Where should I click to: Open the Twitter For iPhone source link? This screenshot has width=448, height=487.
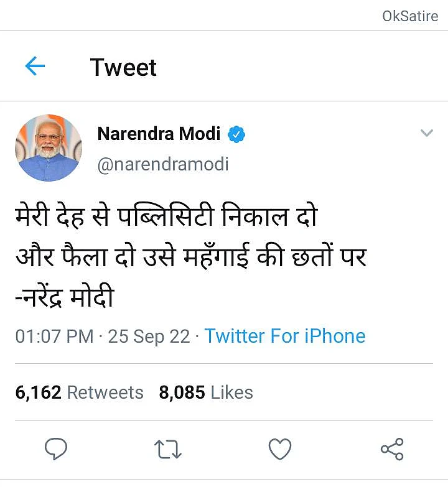click(285, 336)
